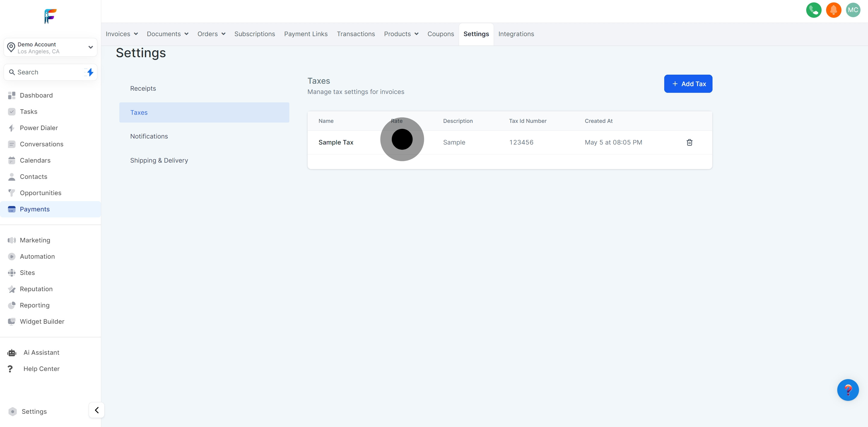
Task: Click the green phone call icon
Action: tap(813, 10)
